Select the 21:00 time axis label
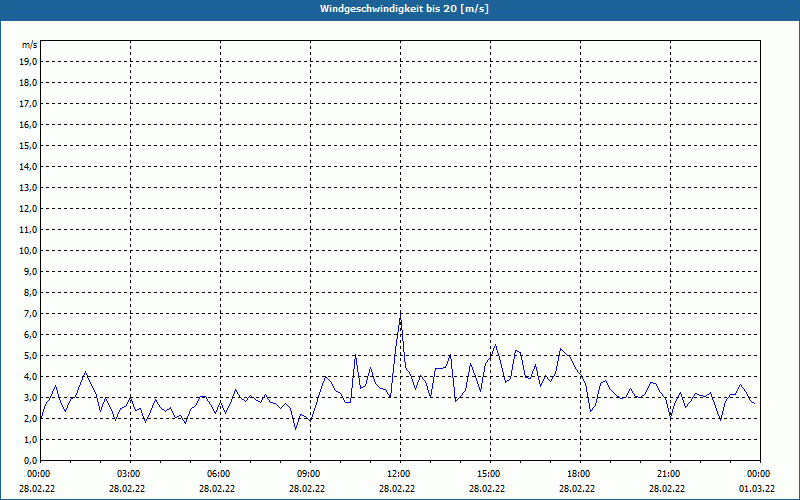The height and width of the screenshot is (500, 800). click(x=669, y=474)
